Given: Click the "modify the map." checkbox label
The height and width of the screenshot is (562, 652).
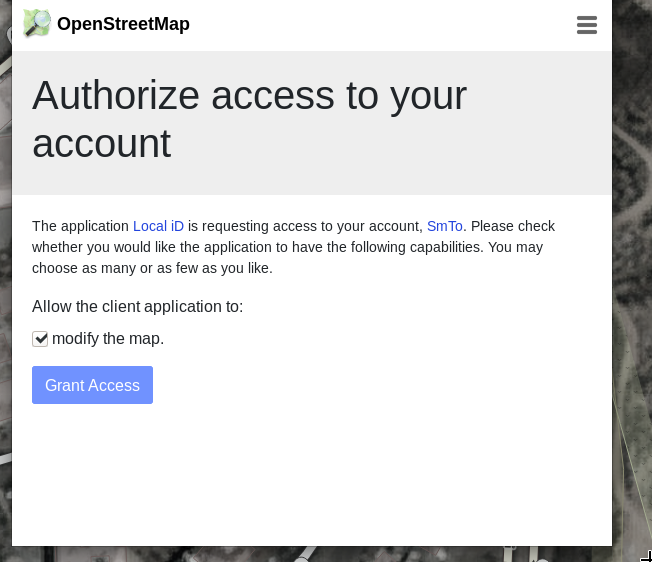Looking at the screenshot, I should click(108, 338).
